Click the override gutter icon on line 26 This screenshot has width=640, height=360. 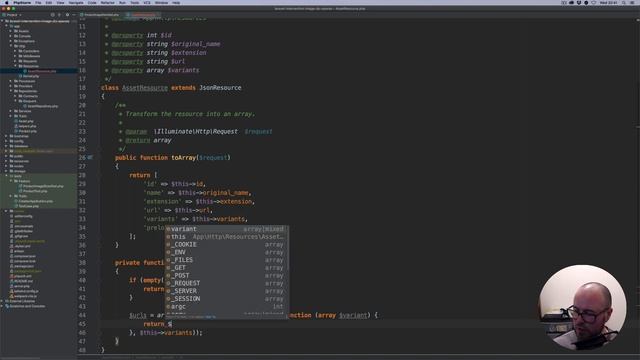pyautogui.click(x=90, y=157)
